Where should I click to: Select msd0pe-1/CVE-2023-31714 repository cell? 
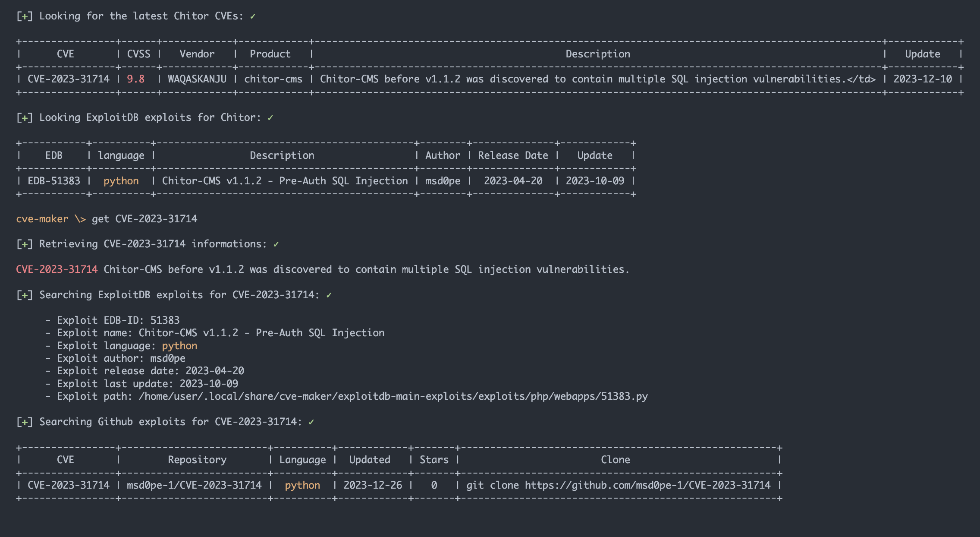point(194,485)
